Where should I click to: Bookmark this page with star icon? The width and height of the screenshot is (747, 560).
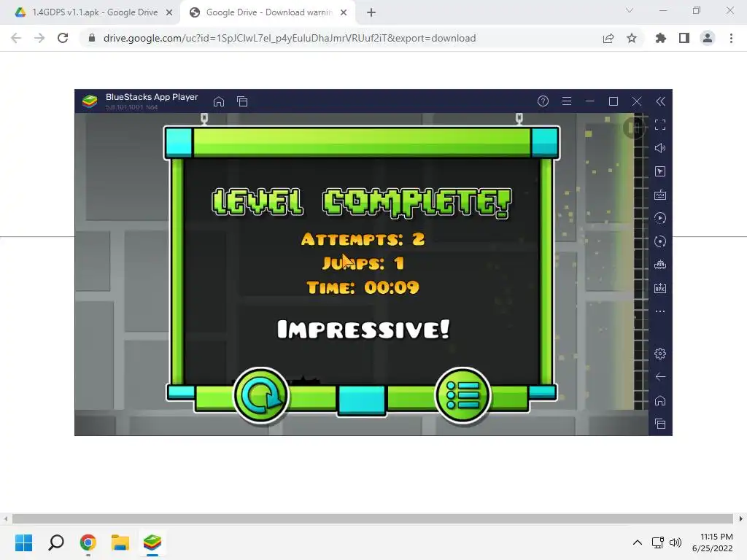click(632, 38)
